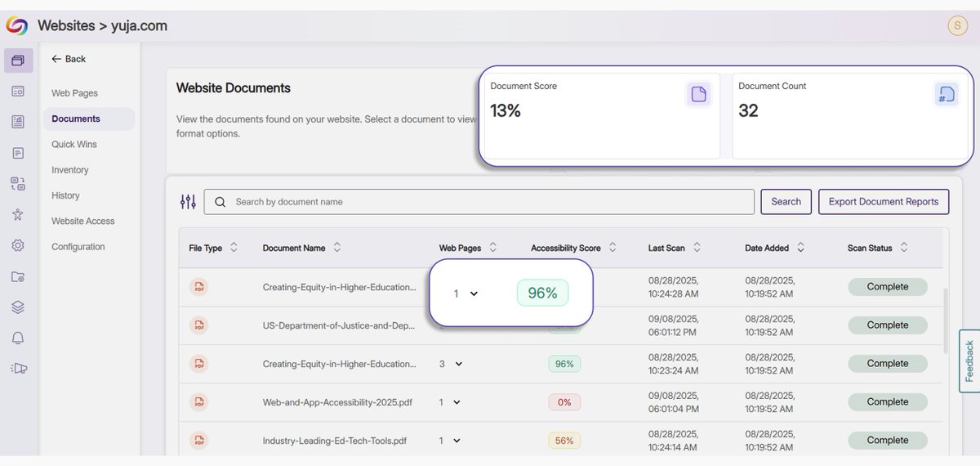Viewport: 980px width, 466px height.
Task: Open the megaphone announcements icon
Action: [x=19, y=369]
